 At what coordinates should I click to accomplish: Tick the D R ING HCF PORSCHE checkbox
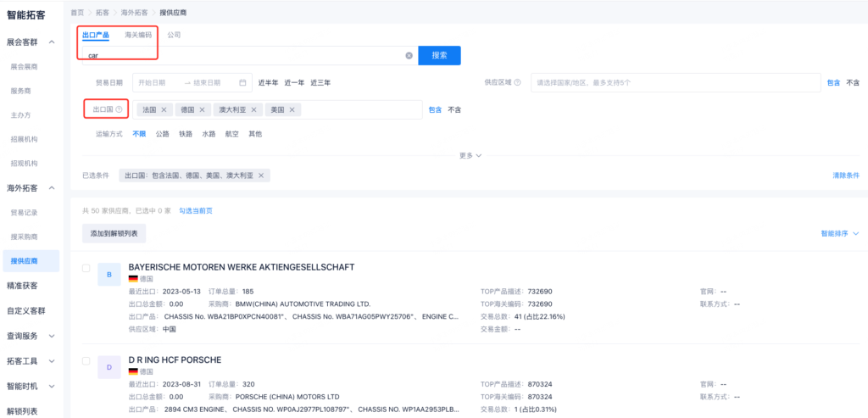(86, 360)
